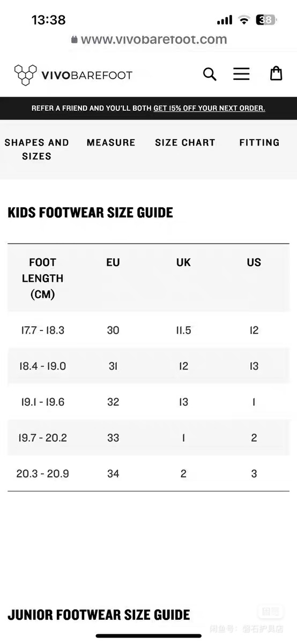Tap the Vivobarefoot hexagon logo
Viewport: 297px width, 644px height.
pyautogui.click(x=25, y=75)
